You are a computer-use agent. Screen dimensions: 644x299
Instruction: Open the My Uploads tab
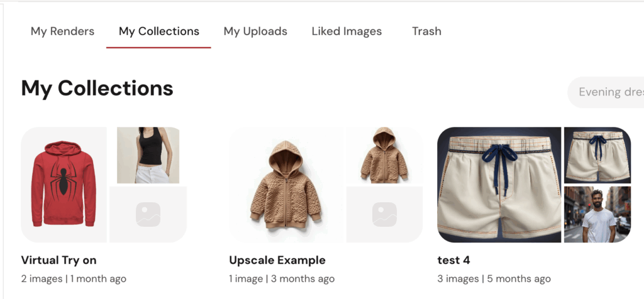tap(255, 31)
